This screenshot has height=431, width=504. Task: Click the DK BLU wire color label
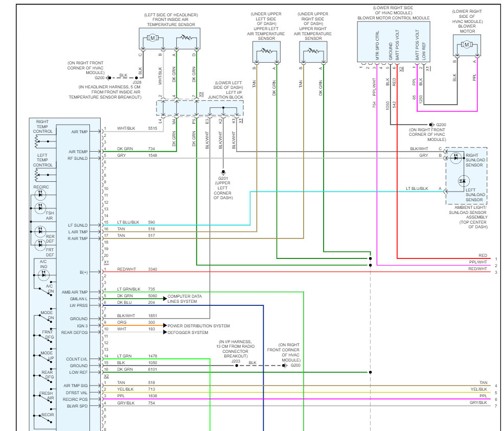(124, 302)
